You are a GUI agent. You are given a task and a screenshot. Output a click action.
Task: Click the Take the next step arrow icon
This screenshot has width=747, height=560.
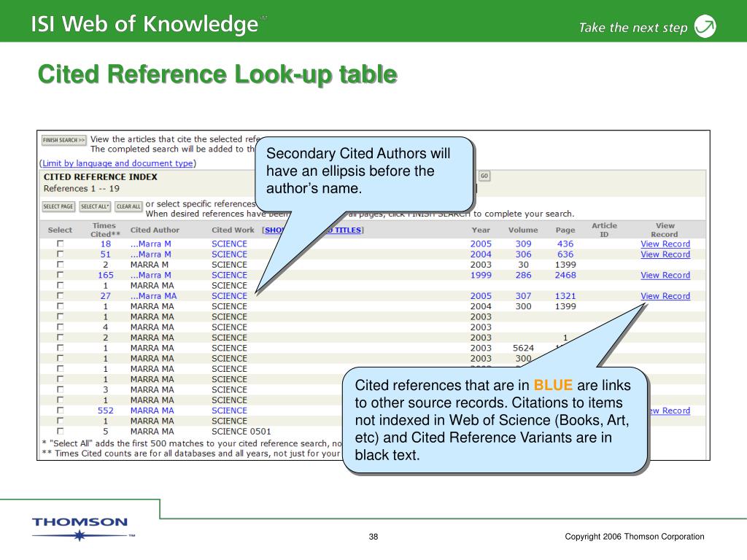705,26
